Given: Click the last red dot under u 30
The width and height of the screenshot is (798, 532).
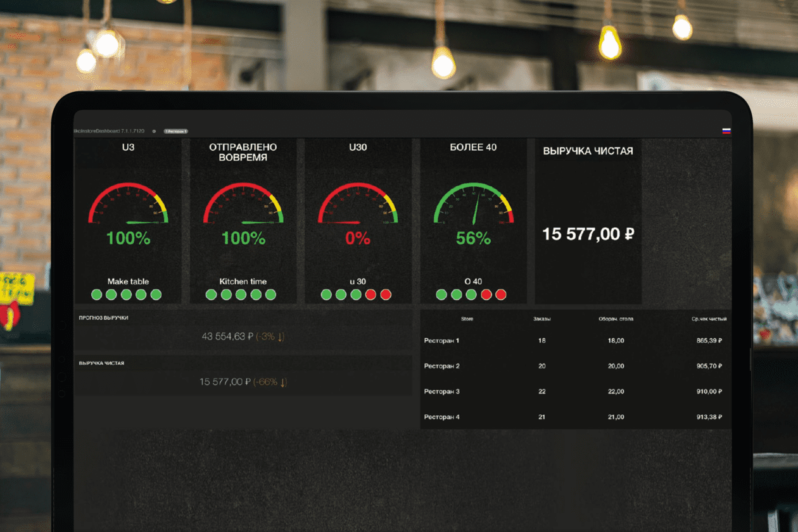Looking at the screenshot, I should (x=386, y=294).
